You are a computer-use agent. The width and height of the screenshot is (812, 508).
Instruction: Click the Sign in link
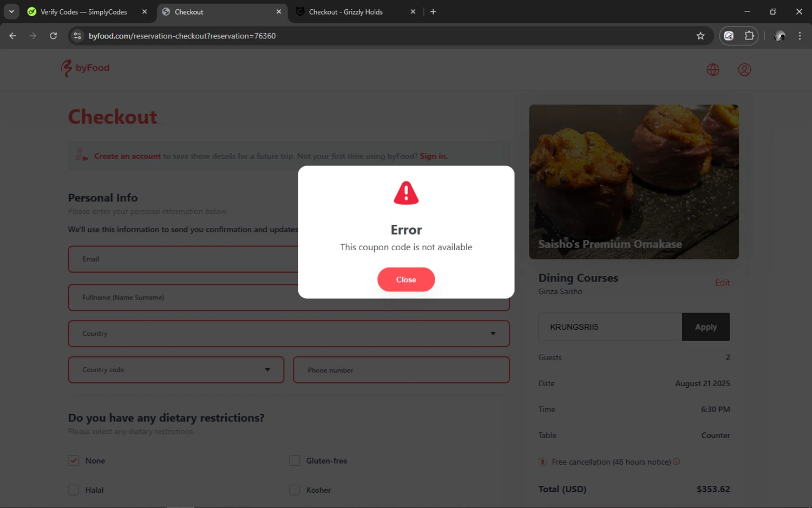(x=434, y=156)
